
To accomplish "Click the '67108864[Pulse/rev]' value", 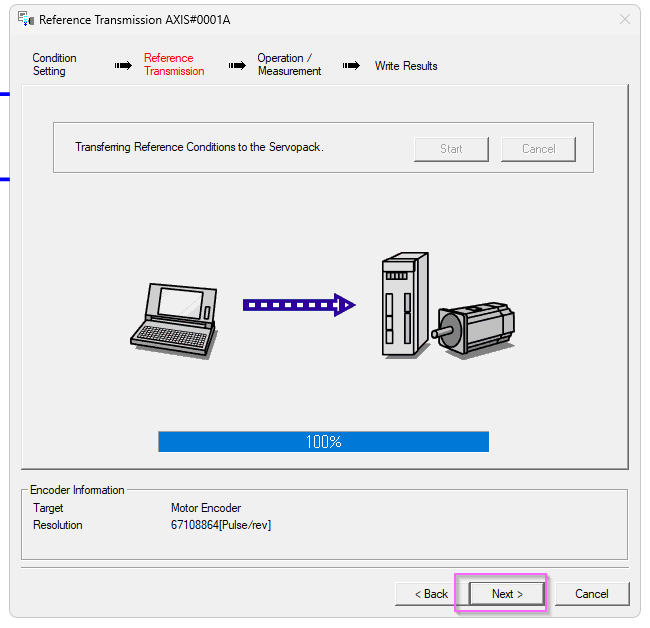I will 221,525.
